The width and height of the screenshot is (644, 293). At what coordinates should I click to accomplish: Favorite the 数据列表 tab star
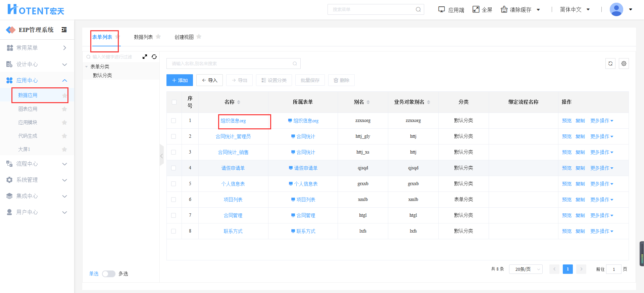pyautogui.click(x=158, y=37)
